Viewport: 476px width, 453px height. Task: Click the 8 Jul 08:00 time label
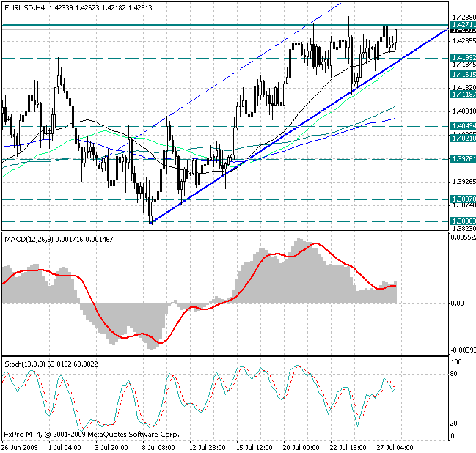(158, 448)
